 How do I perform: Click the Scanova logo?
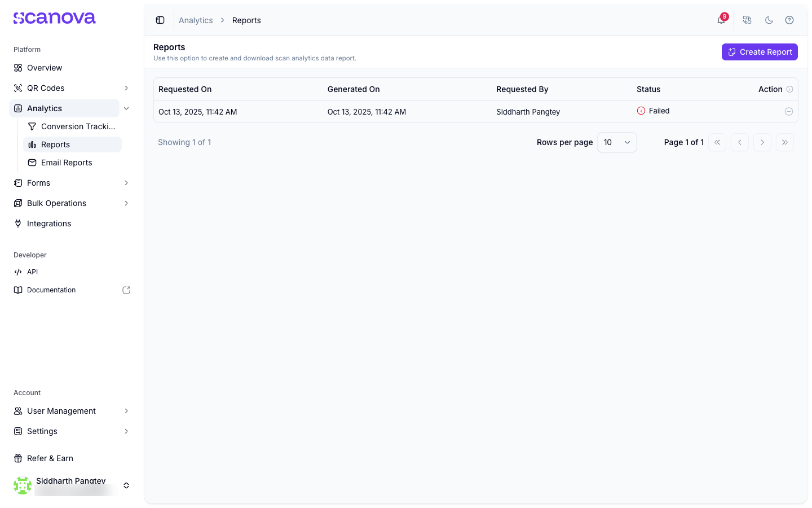point(55,18)
